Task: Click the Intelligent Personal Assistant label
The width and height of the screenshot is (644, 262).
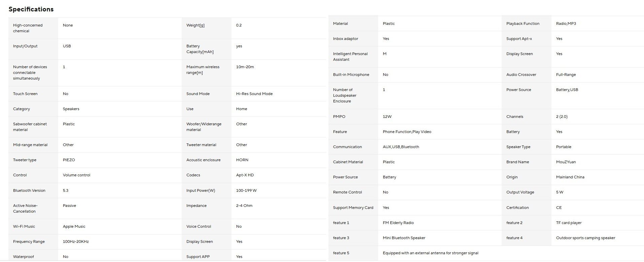Action: [350, 56]
